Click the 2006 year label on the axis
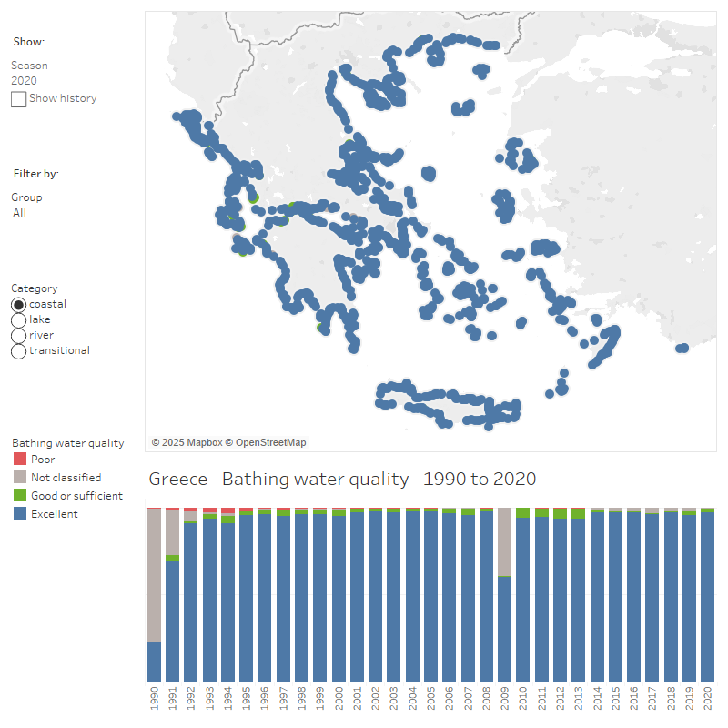The image size is (728, 728). click(x=450, y=698)
